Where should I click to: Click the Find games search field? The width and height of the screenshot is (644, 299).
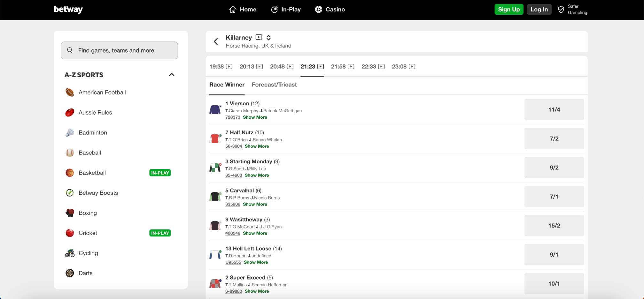[x=119, y=50]
